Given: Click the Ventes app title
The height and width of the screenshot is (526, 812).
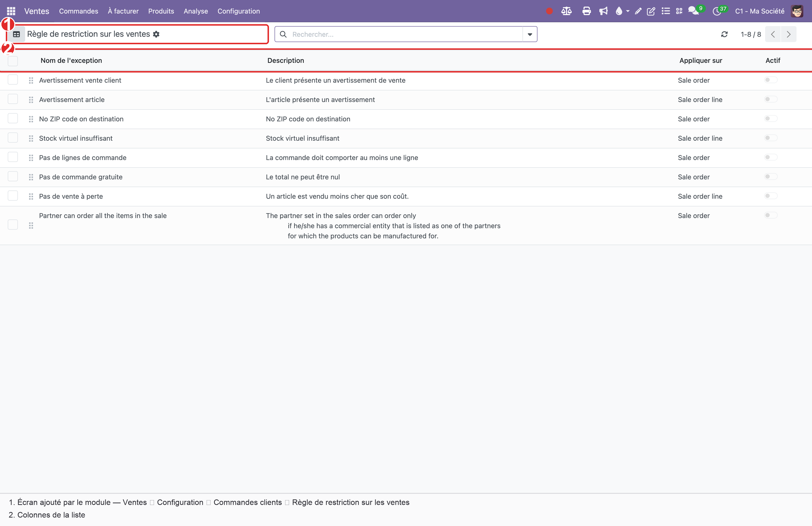Looking at the screenshot, I should click(x=36, y=11).
